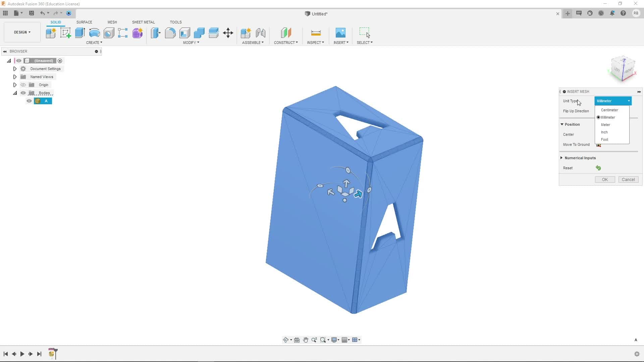Play the design timeline
This screenshot has width=644, height=362.
(x=22, y=354)
